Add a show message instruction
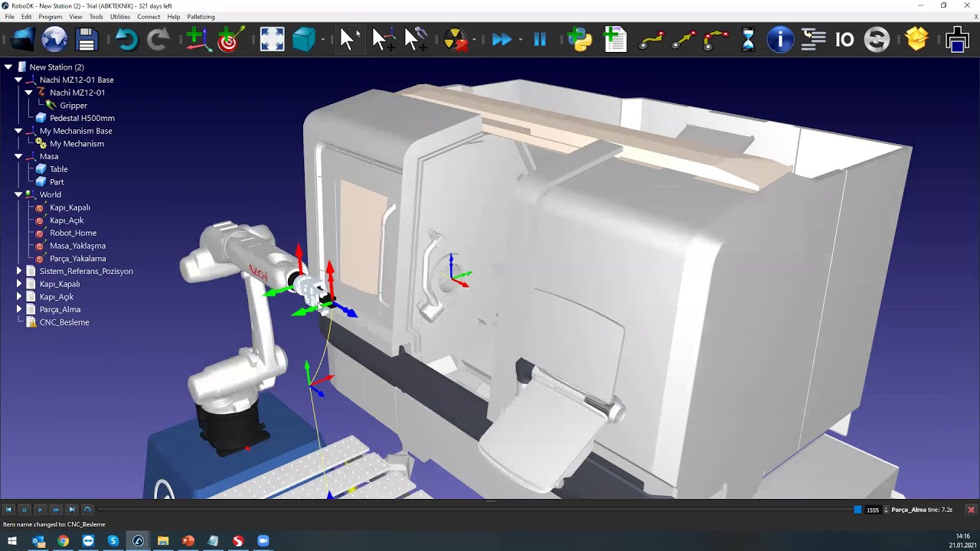This screenshot has width=980, height=551. tap(780, 39)
